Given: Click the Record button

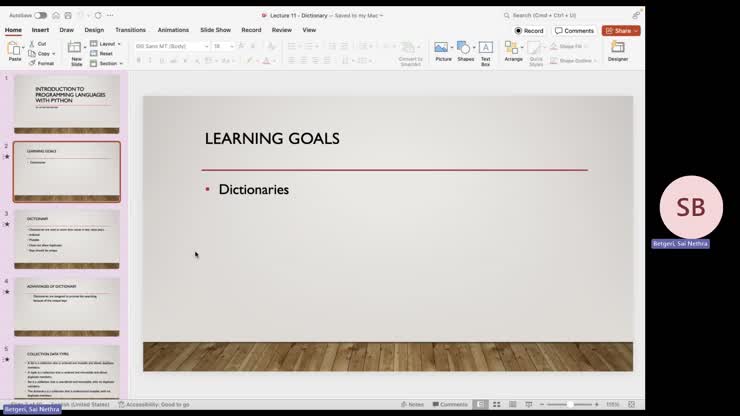Looking at the screenshot, I should pyautogui.click(x=529, y=31).
